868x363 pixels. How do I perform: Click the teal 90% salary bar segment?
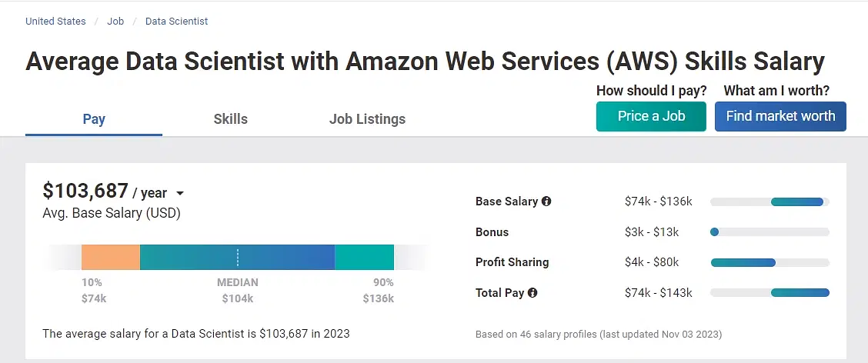pyautogui.click(x=364, y=258)
